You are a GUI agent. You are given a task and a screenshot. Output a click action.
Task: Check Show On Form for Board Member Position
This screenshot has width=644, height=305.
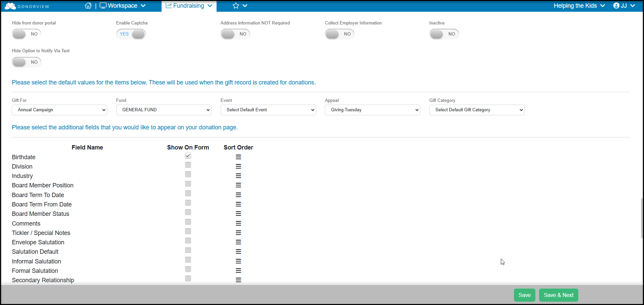[188, 184]
